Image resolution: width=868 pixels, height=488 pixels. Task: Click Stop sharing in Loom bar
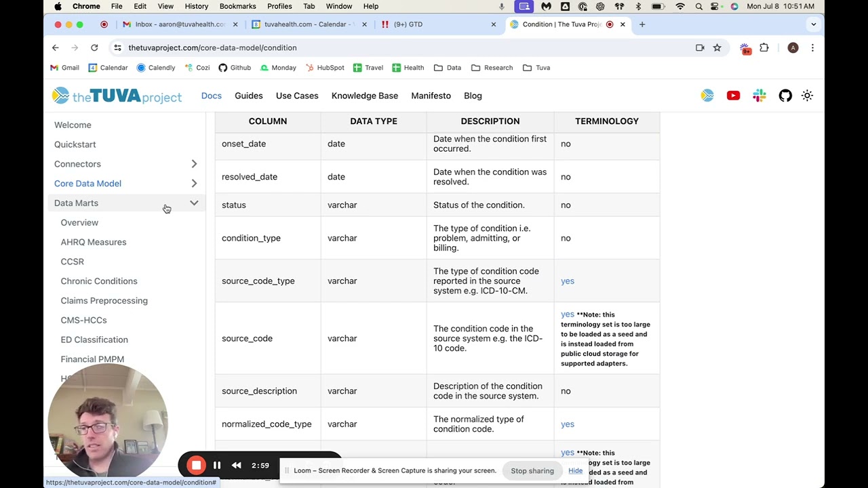pos(532,471)
